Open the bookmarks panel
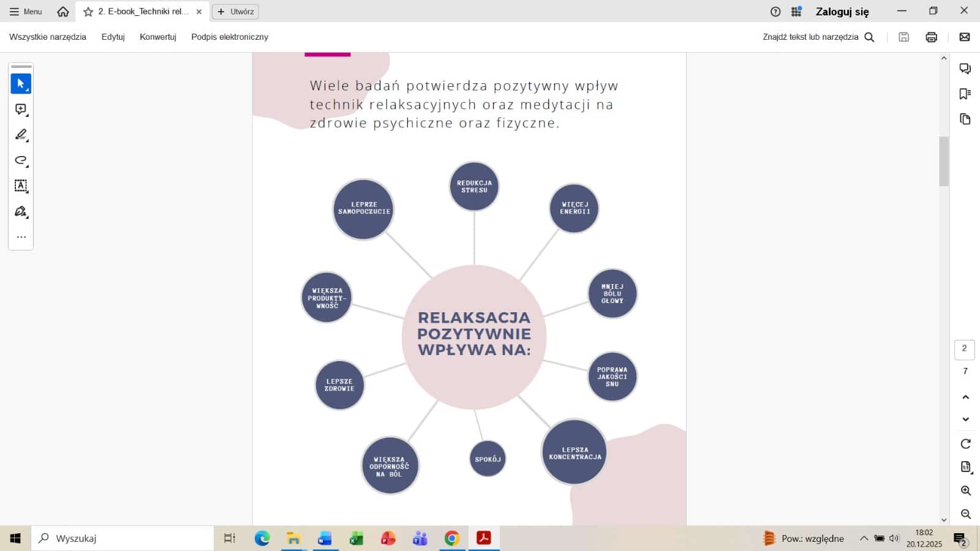Viewport: 980px width, 551px height. point(965,94)
